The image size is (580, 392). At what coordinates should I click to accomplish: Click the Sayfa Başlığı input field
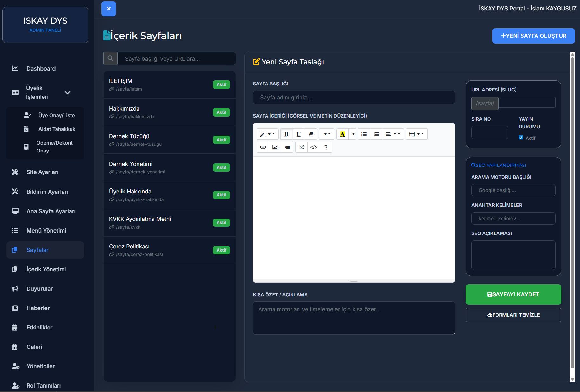pos(354,98)
